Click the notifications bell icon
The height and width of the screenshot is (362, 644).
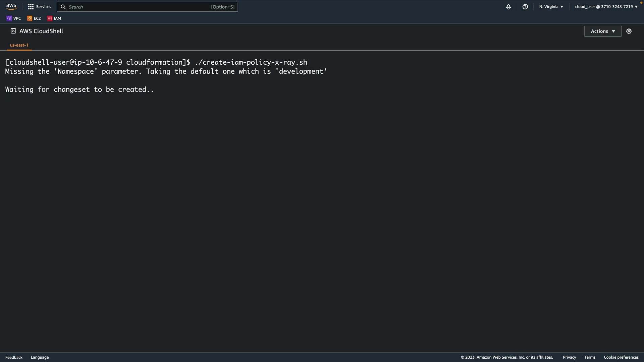pyautogui.click(x=508, y=7)
